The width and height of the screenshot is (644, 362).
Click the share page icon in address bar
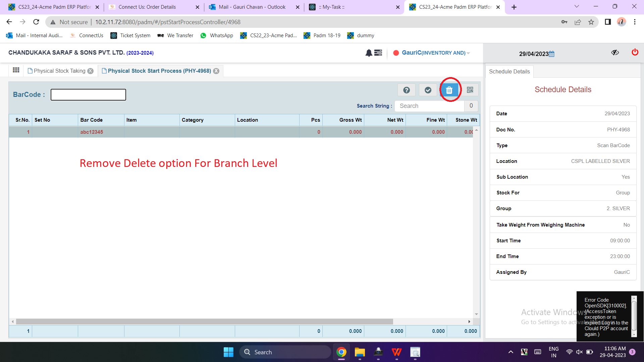578,22
